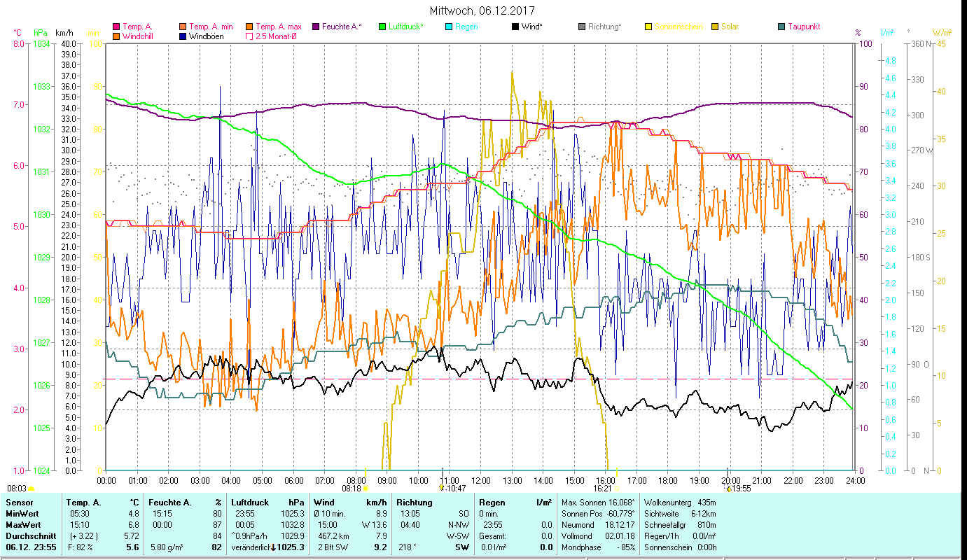Click the green Luftdruck color swatch
Image resolution: width=967 pixels, height=560 pixels.
coord(382,27)
